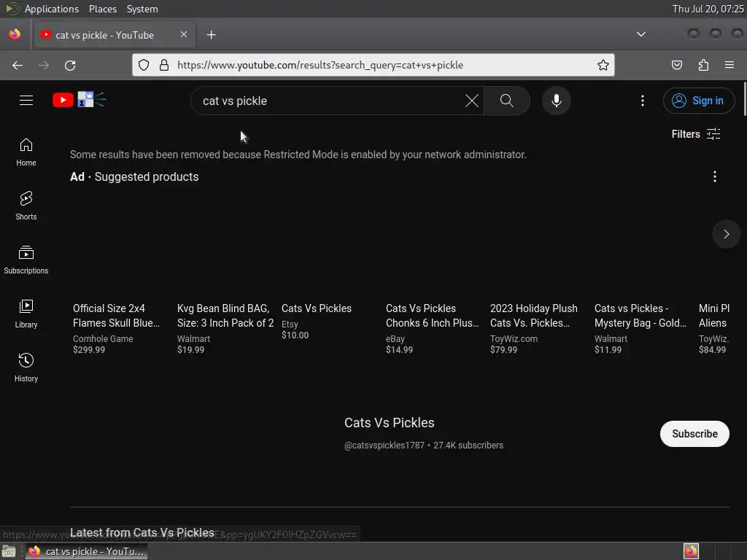Open the Filters panel
Viewport: 747px width, 560px height.
695,134
